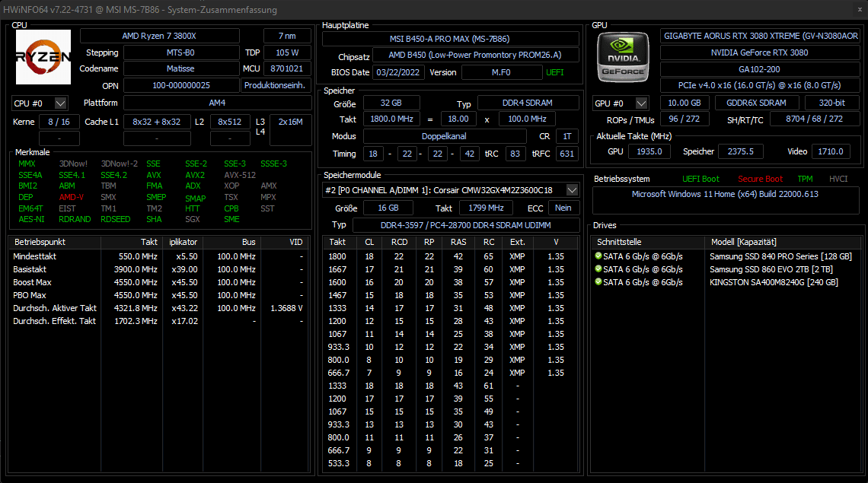Click the 'AMD-V' feature flag in Merkmale

[x=71, y=197]
